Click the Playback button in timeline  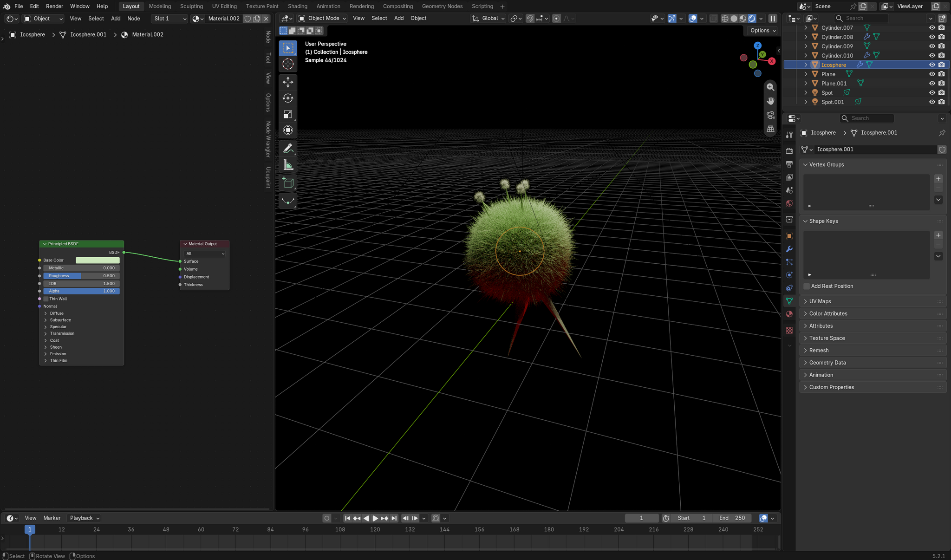84,518
